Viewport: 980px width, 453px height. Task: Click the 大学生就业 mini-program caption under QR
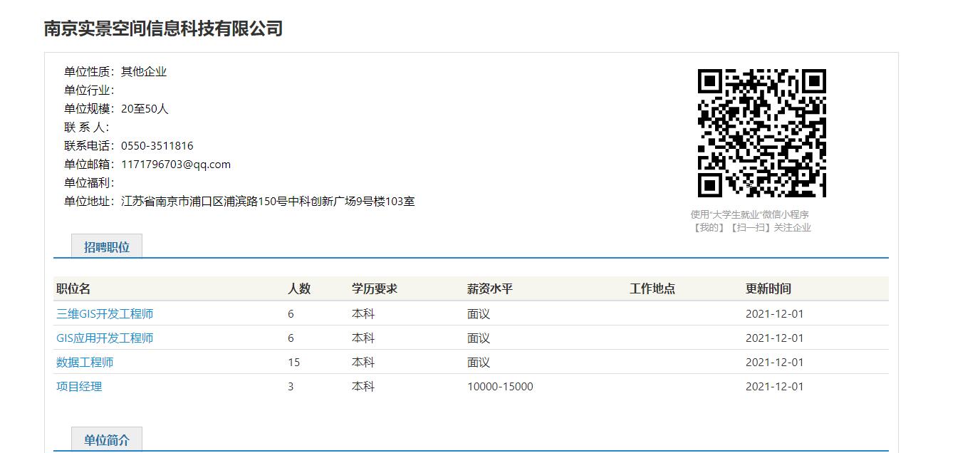750,214
